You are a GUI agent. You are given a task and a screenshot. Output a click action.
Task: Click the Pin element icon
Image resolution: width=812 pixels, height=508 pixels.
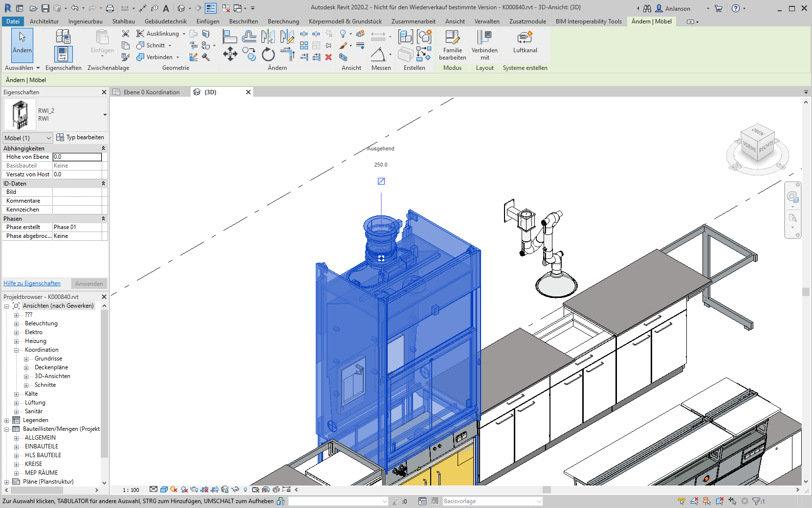[329, 45]
